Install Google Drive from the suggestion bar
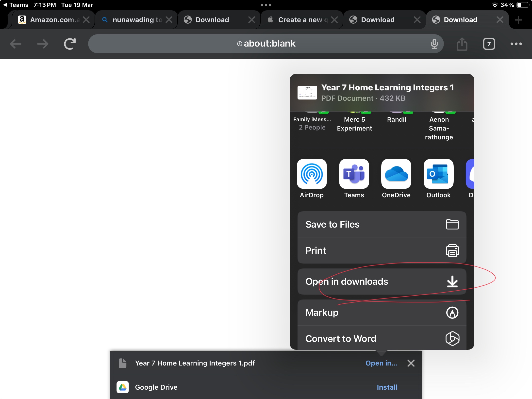Viewport: 532px width, 399px height. (387, 387)
